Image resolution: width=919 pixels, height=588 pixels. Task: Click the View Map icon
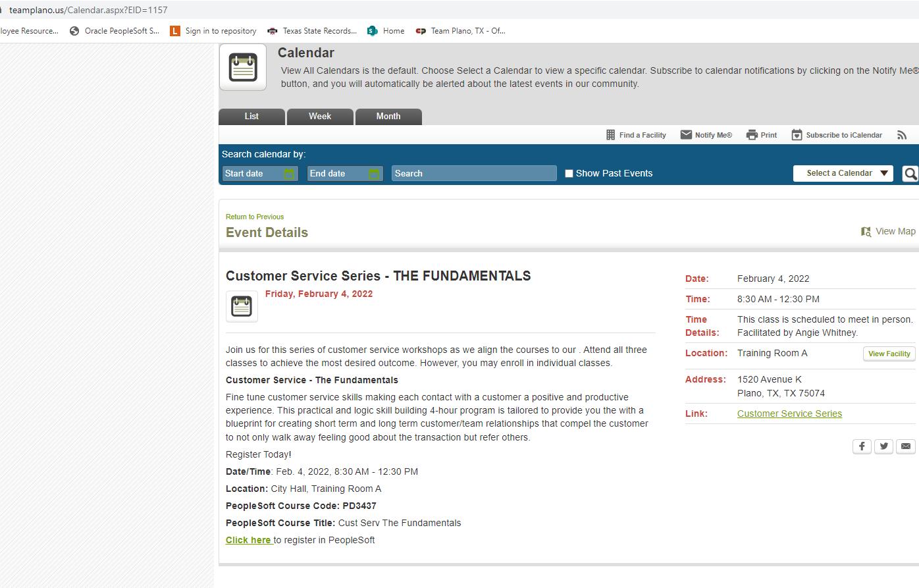click(866, 232)
